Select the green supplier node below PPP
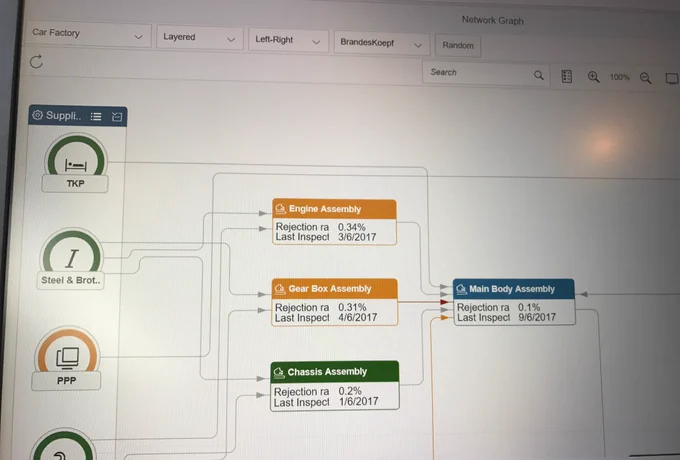Screen dimensions: 680x460 pos(63,445)
